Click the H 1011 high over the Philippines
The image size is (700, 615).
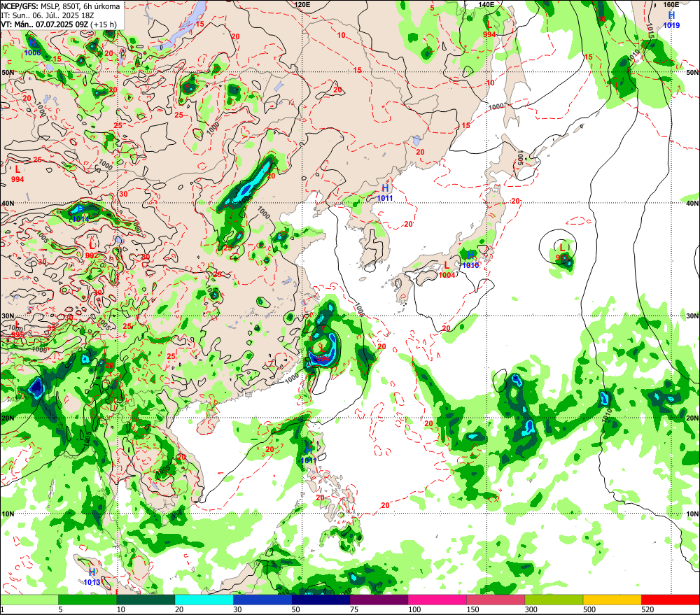click(x=308, y=455)
